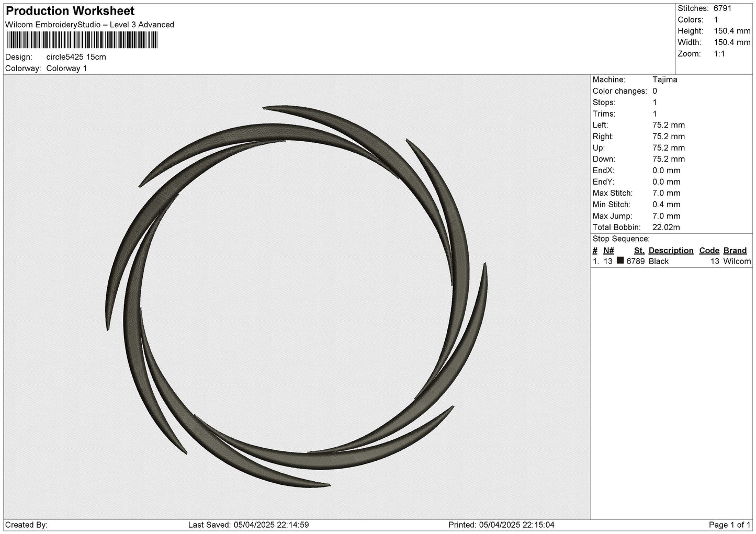Click the Max Jump value 7.0 mm
The width and height of the screenshot is (756, 534).
667,216
